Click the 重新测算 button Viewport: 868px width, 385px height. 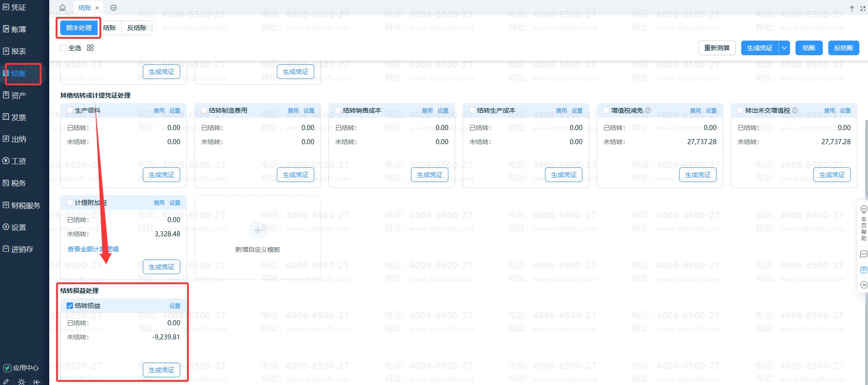pos(717,48)
